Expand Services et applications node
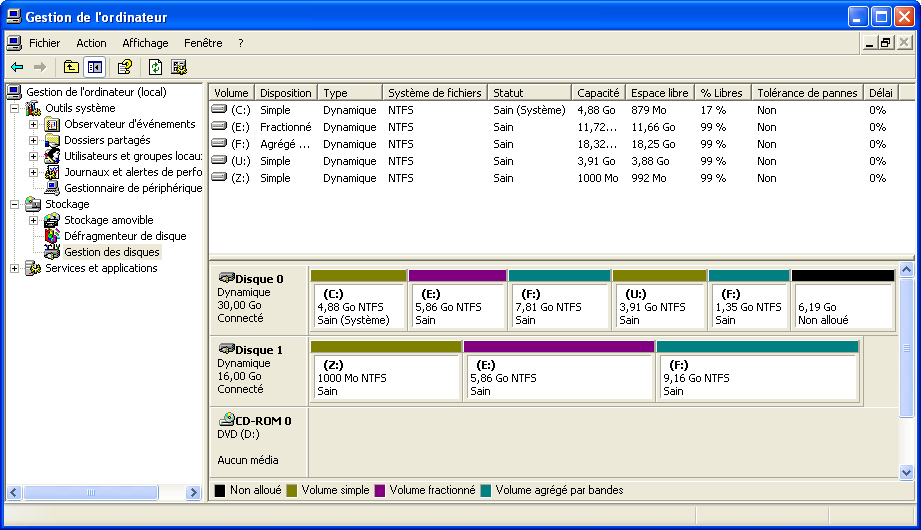921x530 pixels. tap(14, 268)
